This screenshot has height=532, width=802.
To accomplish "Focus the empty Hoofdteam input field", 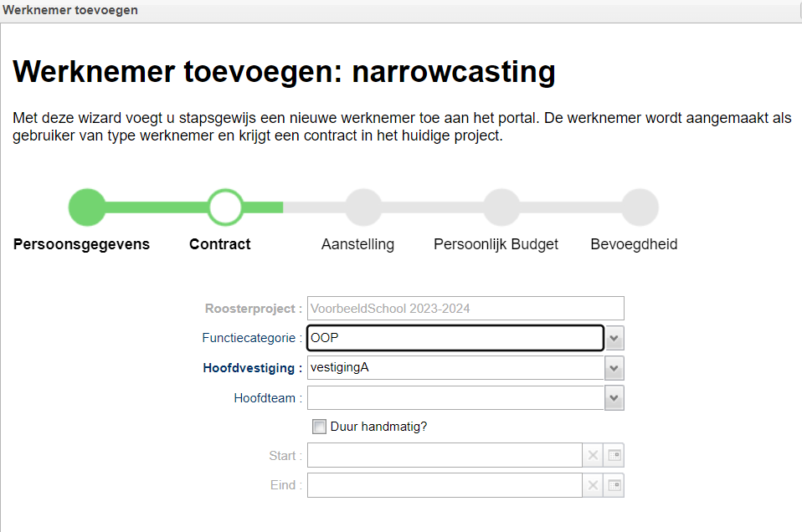I will tap(455, 398).
